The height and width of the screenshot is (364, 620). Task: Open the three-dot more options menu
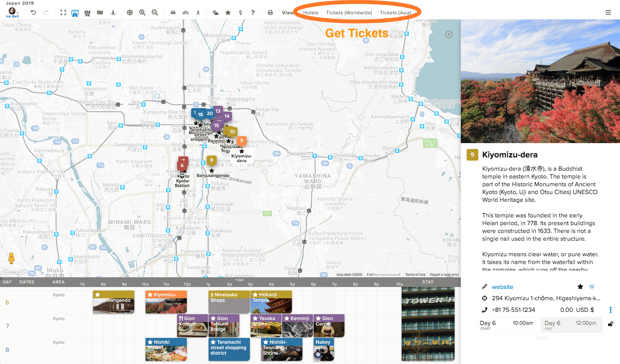610,310
